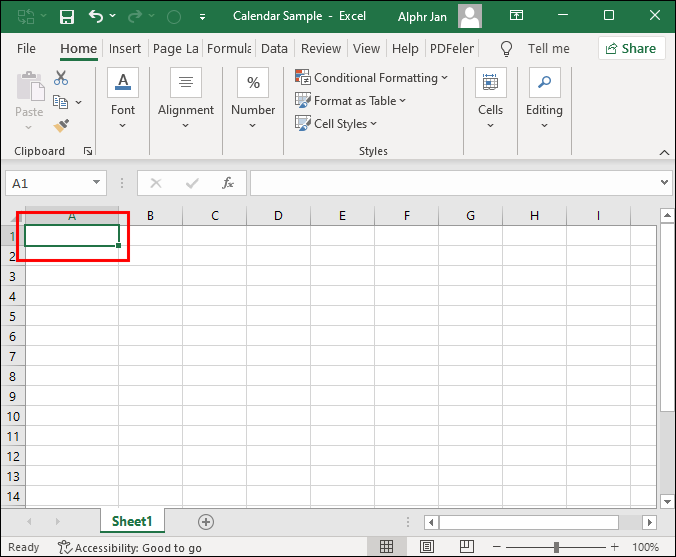
Task: Open the Name Box dropdown arrow
Action: click(97, 182)
